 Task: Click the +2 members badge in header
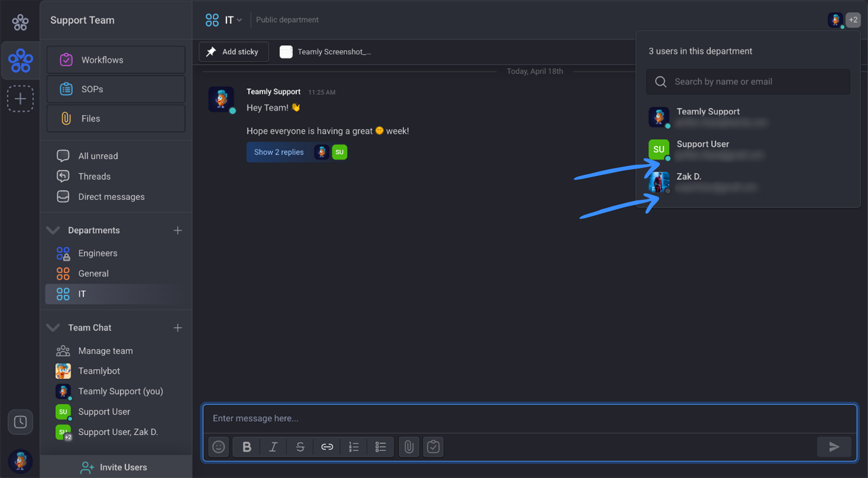coord(853,20)
